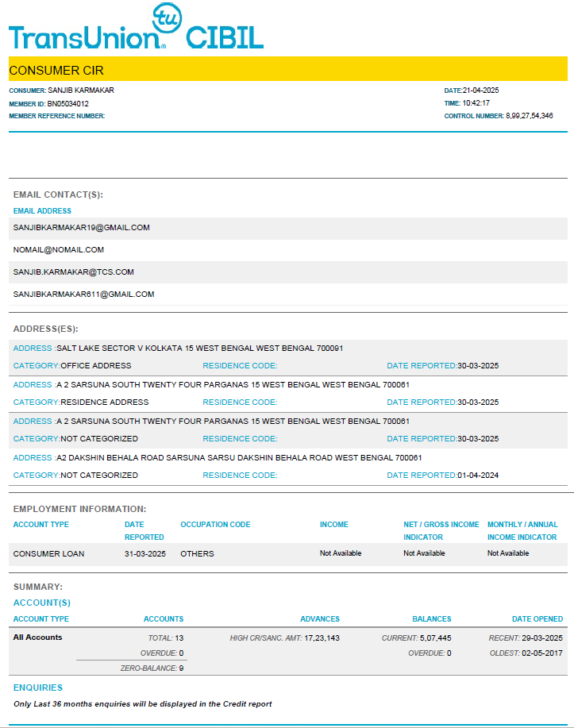Select email SANJIBKARMAKAR19@GMAIL.COM

pyautogui.click(x=81, y=228)
